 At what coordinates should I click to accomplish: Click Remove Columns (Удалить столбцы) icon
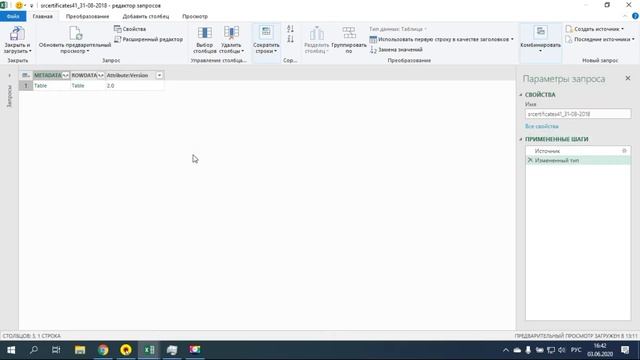coord(231,33)
